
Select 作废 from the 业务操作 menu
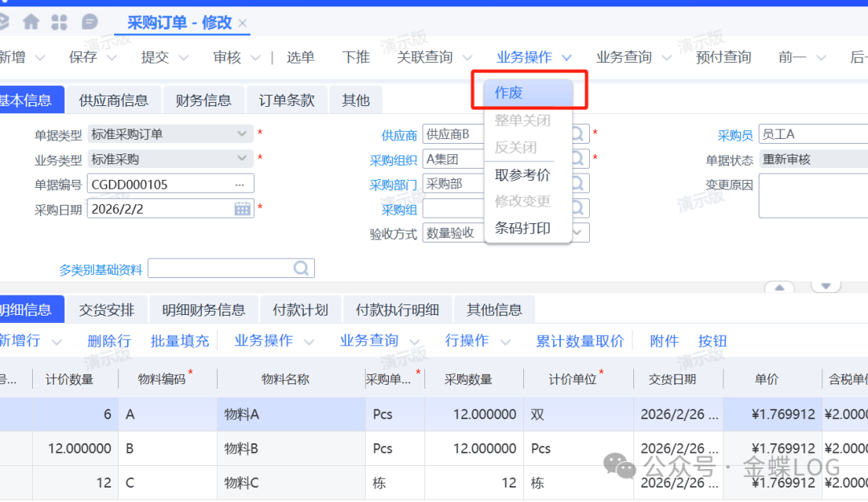click(509, 93)
